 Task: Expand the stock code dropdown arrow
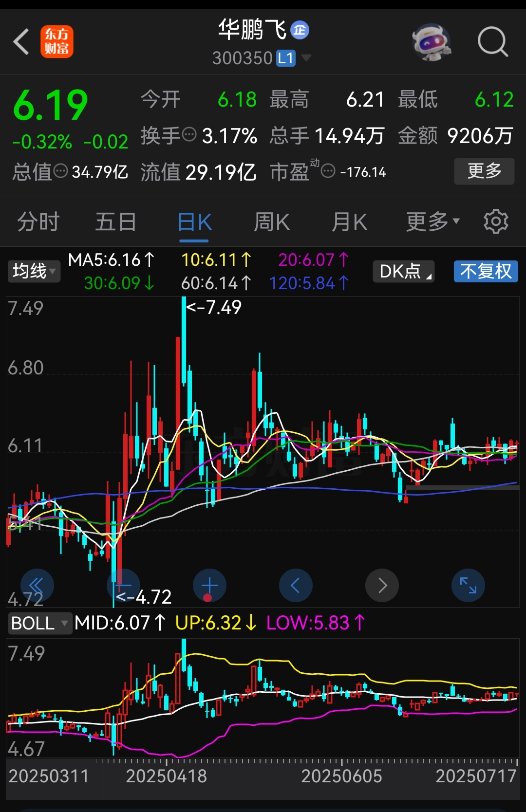306,58
